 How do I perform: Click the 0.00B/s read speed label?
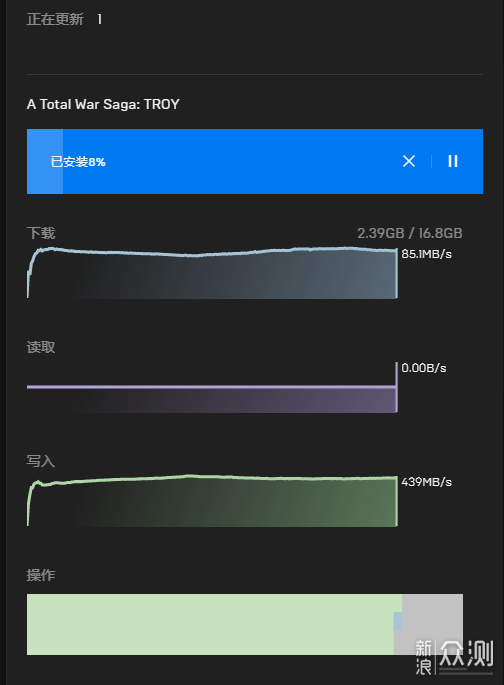tap(424, 368)
